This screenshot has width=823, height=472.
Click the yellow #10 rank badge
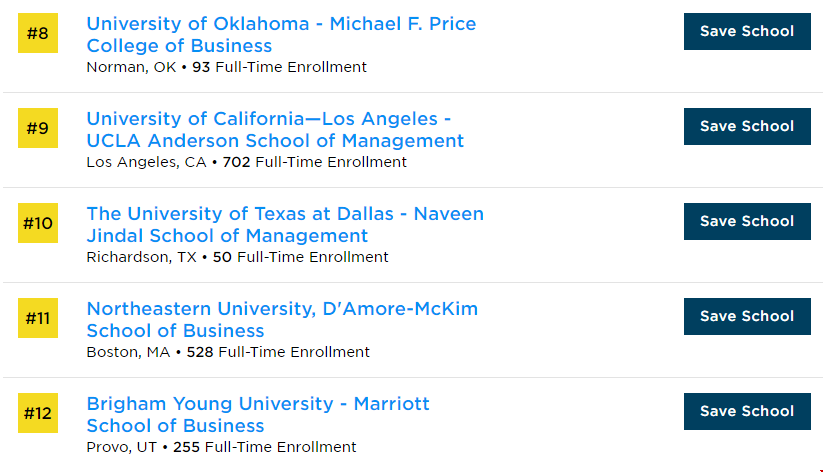coord(38,223)
